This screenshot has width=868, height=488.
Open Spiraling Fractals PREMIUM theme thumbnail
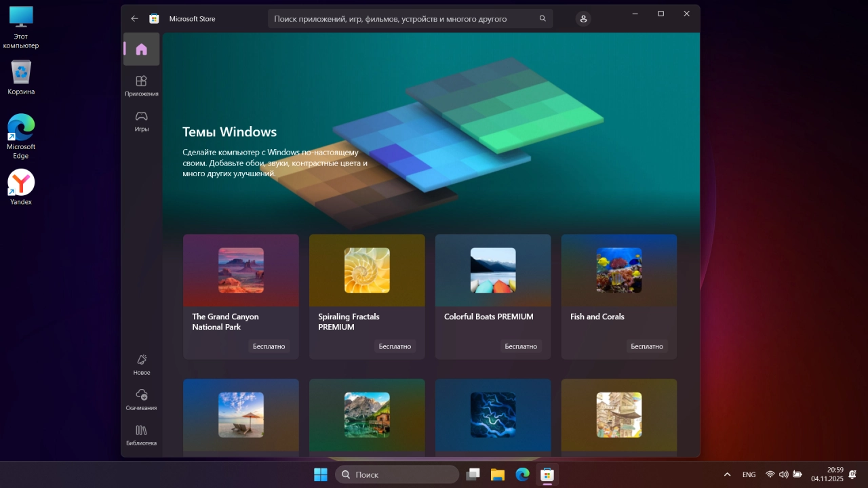367,270
